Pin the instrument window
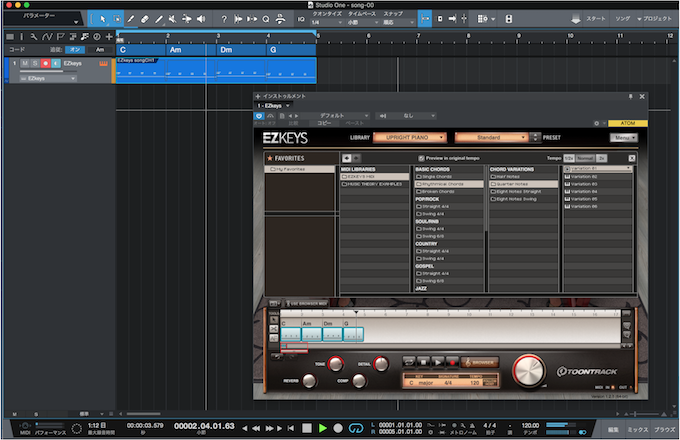Screen dimensions: 680x440 (631, 96)
